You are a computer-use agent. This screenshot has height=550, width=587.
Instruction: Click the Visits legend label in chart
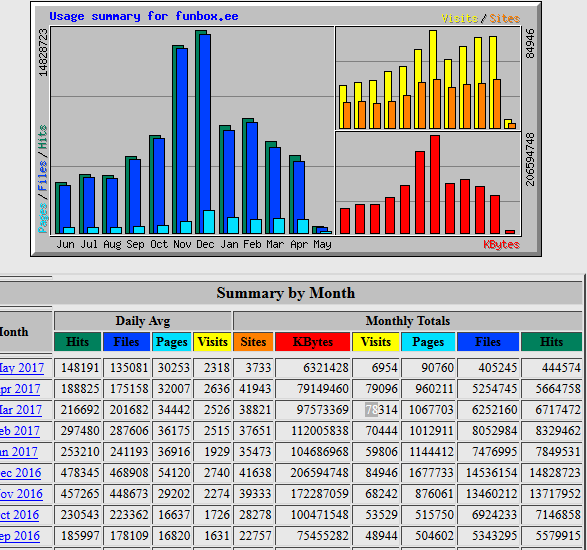pos(459,18)
